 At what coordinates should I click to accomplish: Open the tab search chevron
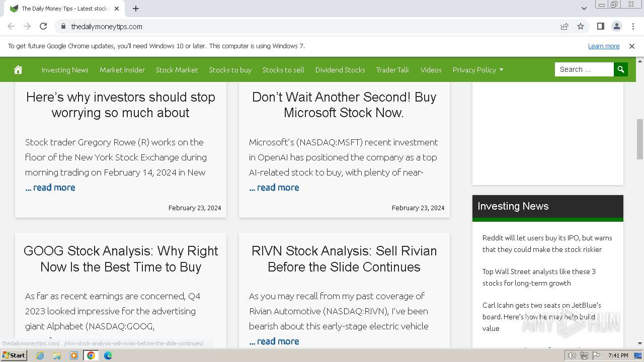pos(584,9)
